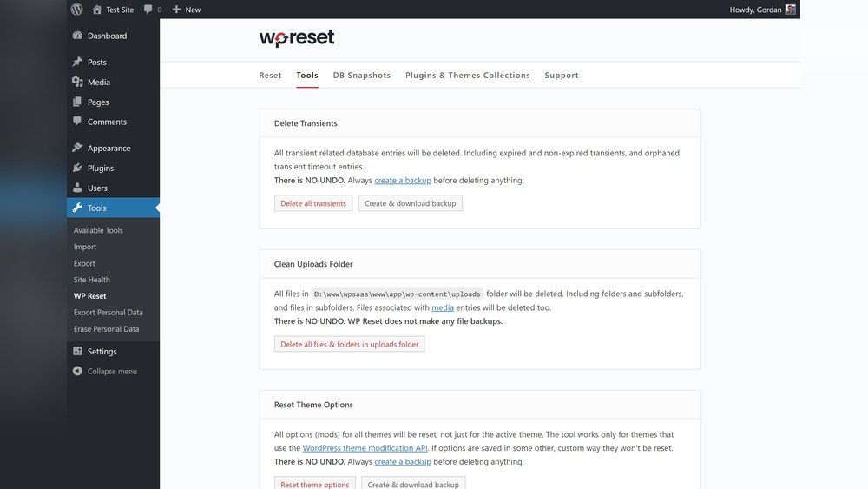Click the Posts pushpin icon

77,62
